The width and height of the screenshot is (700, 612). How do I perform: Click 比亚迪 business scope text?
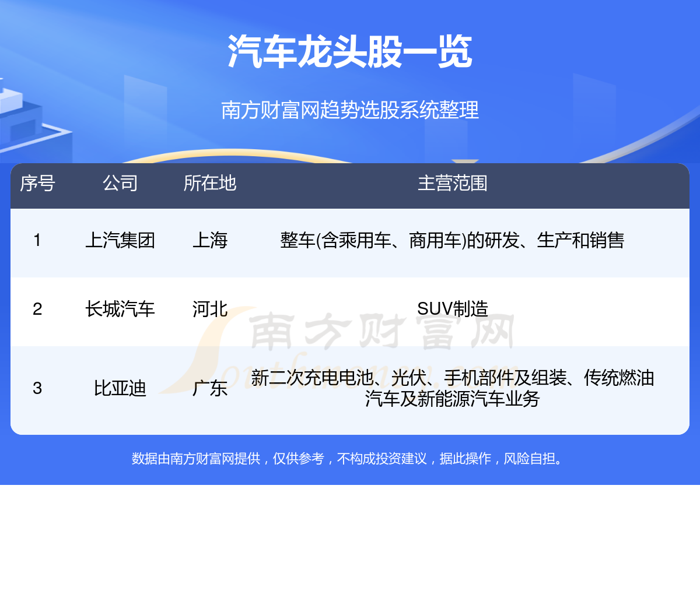[453, 388]
